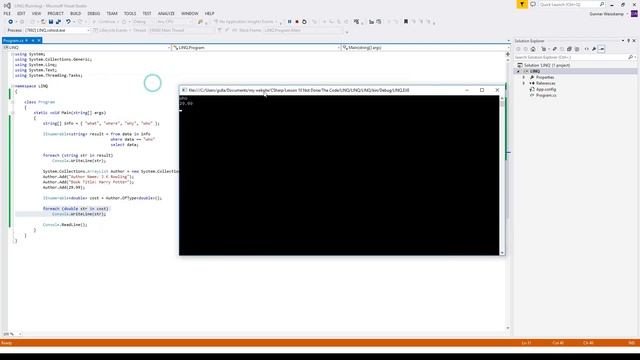Close the Program.cs editor tab
640x360 pixels.
pos(39,40)
